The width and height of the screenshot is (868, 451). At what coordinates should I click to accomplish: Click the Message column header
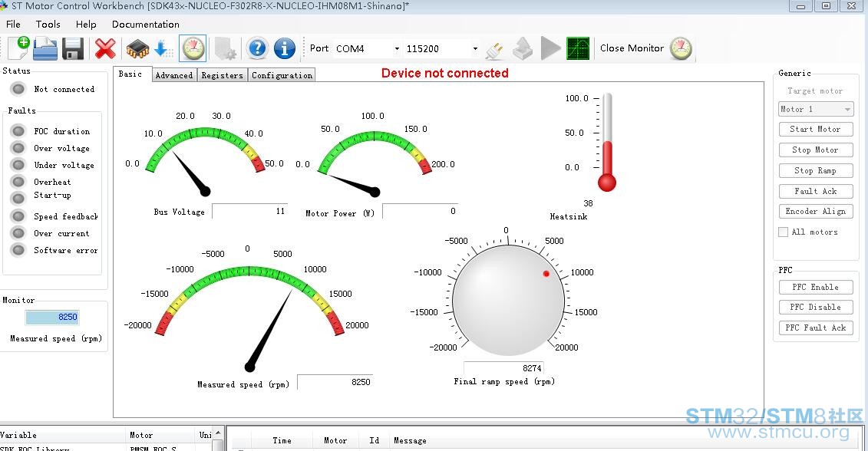click(410, 440)
